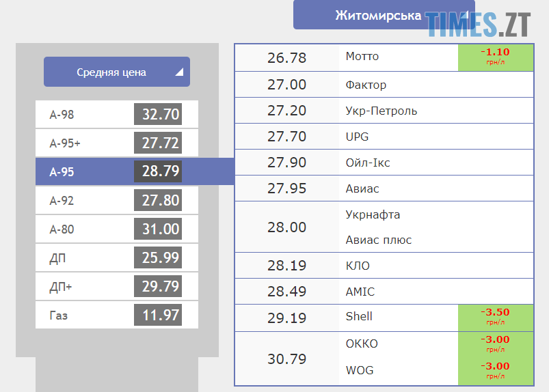Image resolution: width=549 pixels, height=392 pixels.
Task: Open the OKKO station entry
Action: [x=362, y=344]
